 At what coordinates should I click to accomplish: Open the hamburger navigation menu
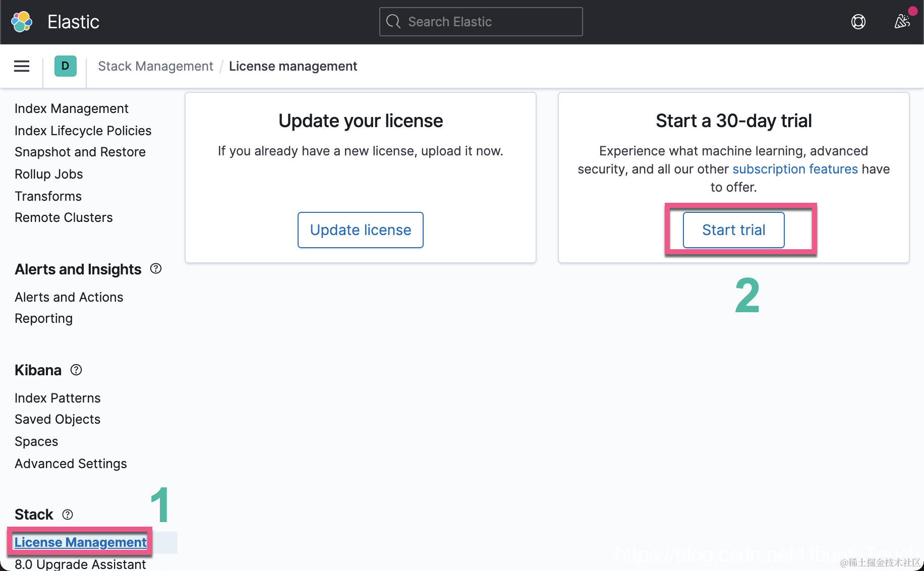coord(22,66)
